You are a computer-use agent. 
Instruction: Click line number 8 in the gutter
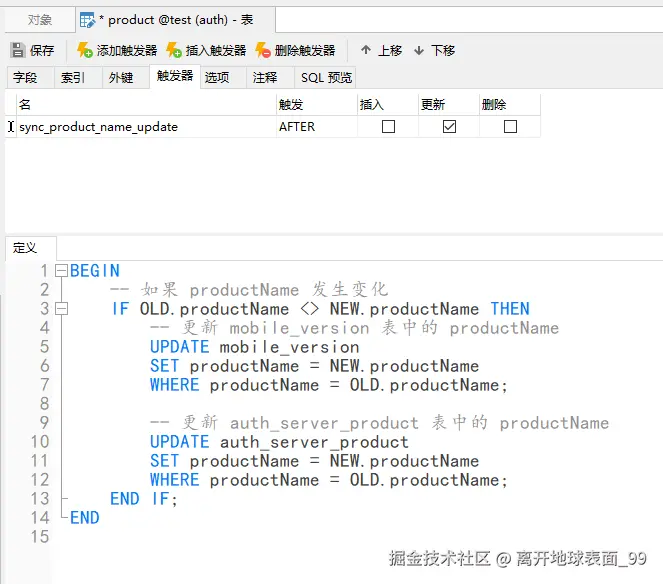click(x=44, y=404)
